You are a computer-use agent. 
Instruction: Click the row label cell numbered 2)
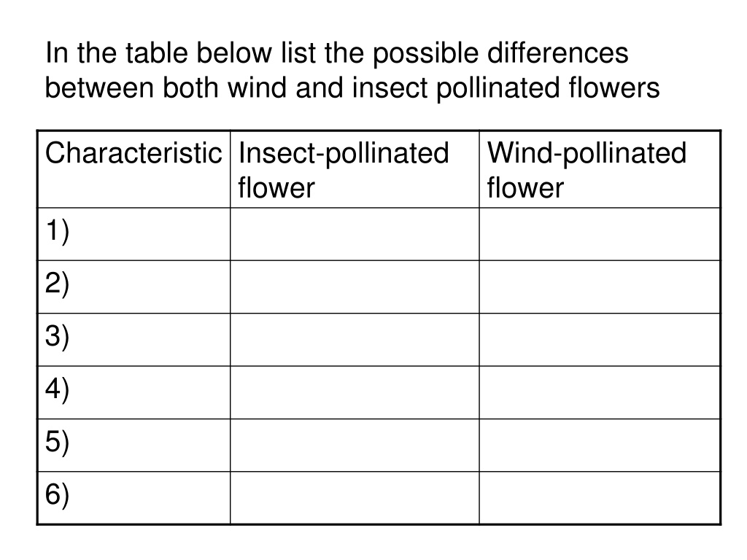(133, 287)
